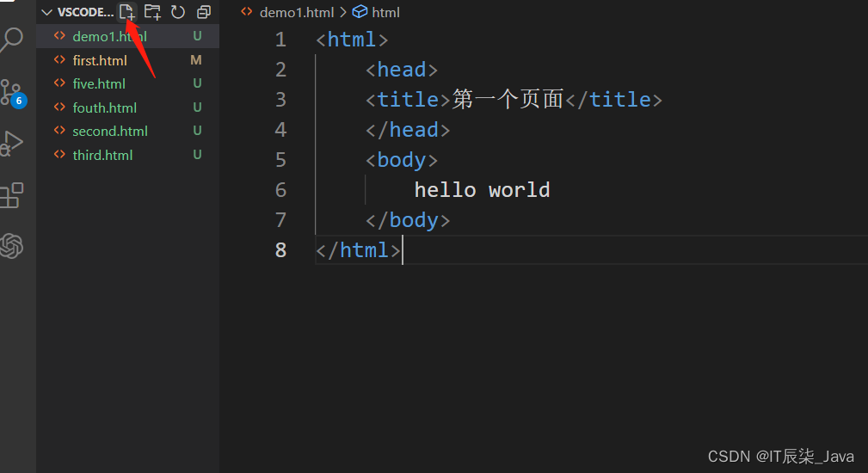Open fouth.html in the explorer
The width and height of the screenshot is (868, 473).
[x=128, y=107]
